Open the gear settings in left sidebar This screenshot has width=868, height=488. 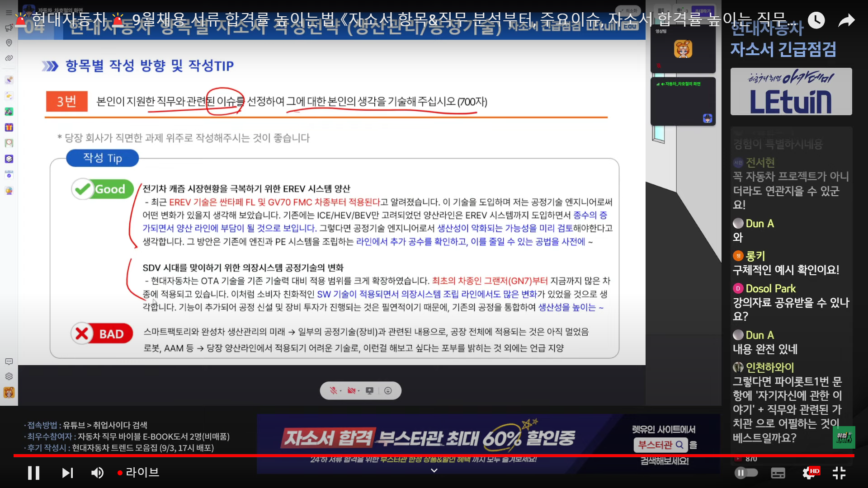(9, 376)
